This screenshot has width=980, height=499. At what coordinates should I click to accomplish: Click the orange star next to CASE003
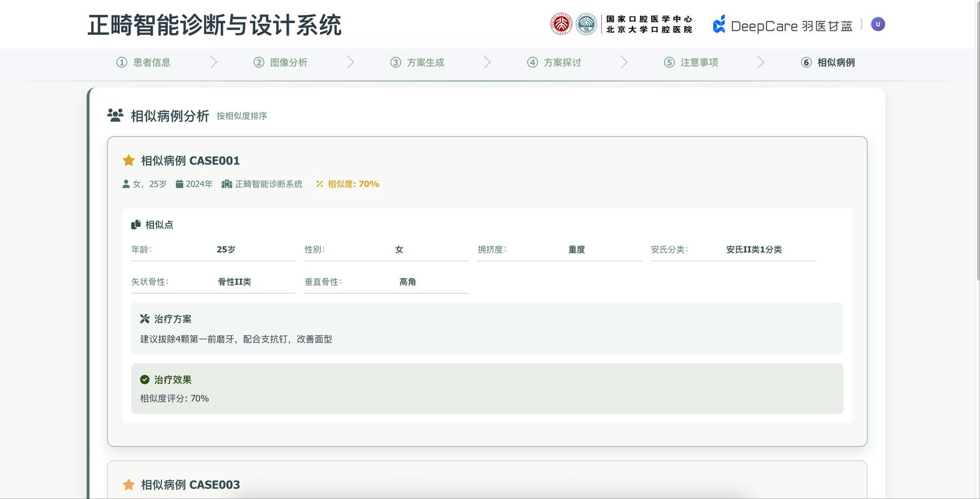[x=129, y=485]
